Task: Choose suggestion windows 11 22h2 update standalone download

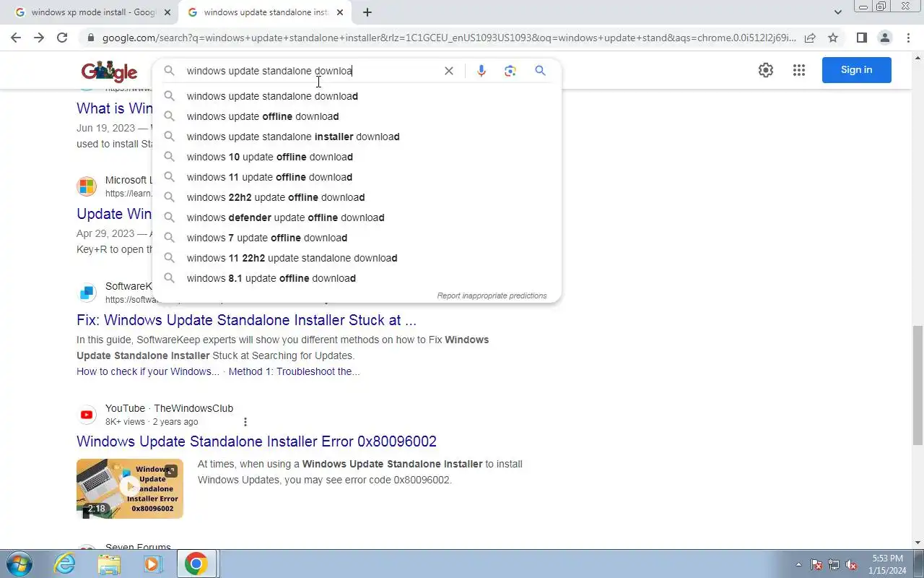Action: (x=357, y=258)
